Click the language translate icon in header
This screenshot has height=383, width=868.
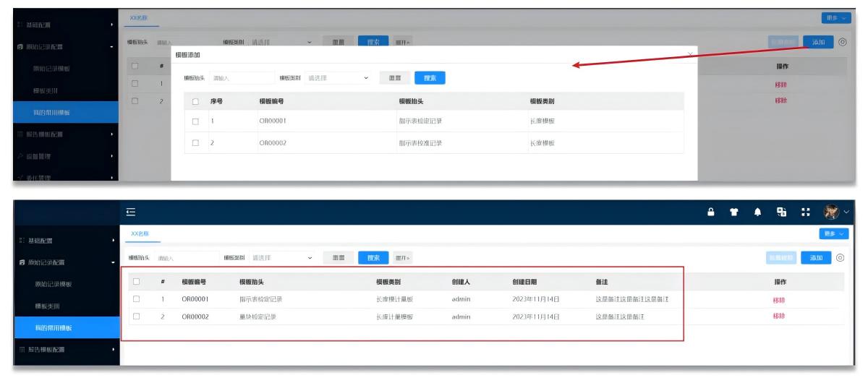[781, 212]
